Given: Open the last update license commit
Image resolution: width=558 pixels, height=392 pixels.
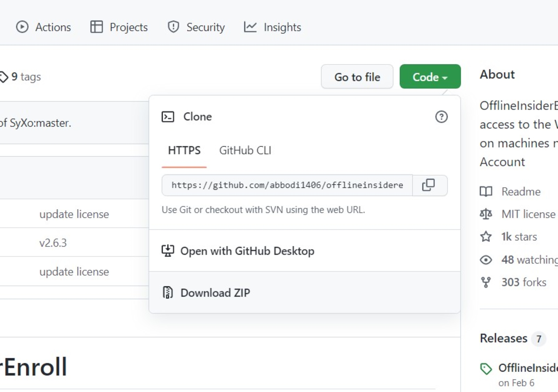Looking at the screenshot, I should coord(74,272).
